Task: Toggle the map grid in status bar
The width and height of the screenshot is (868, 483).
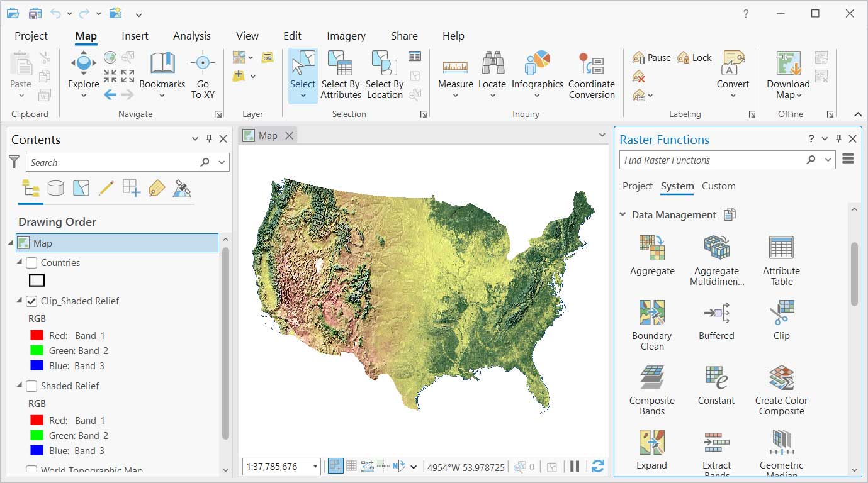Action: coord(351,466)
